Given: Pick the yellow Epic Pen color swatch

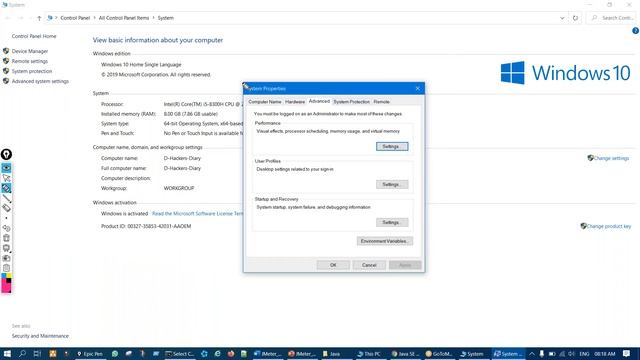Looking at the screenshot, I should 9,276.
